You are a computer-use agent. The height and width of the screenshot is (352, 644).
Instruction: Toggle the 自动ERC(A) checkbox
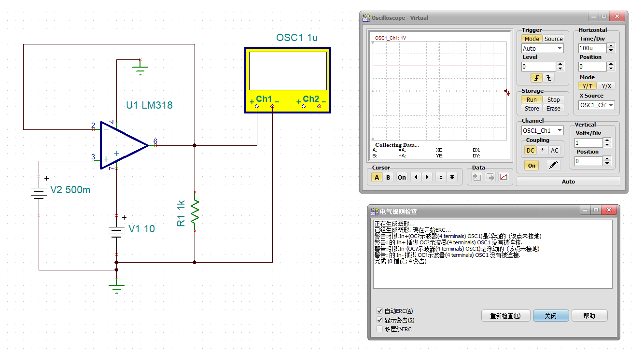click(x=379, y=311)
